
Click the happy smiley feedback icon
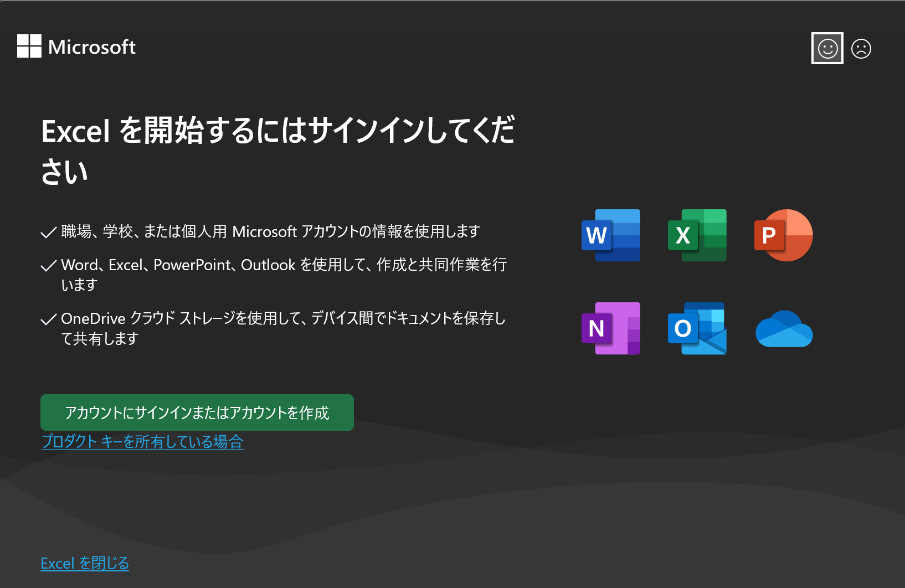click(x=827, y=49)
